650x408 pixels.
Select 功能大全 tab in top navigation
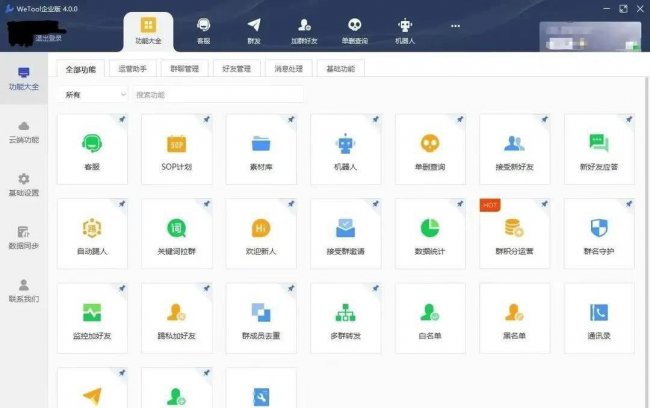click(x=148, y=32)
